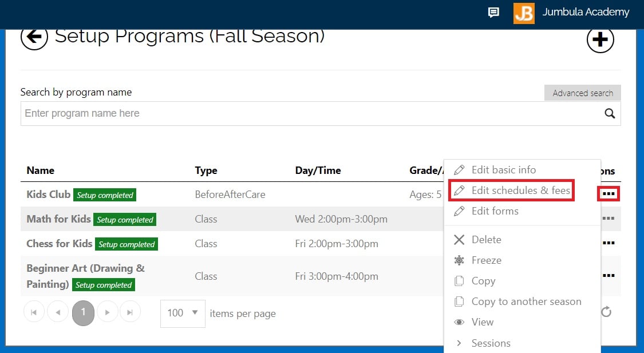Open the Chess for Kids program
The image size is (644, 353).
click(59, 243)
